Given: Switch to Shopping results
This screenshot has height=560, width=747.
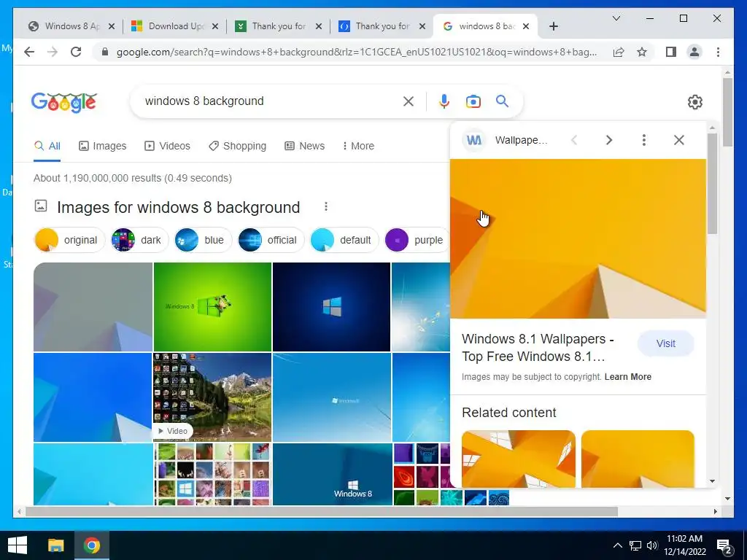Looking at the screenshot, I should [237, 146].
